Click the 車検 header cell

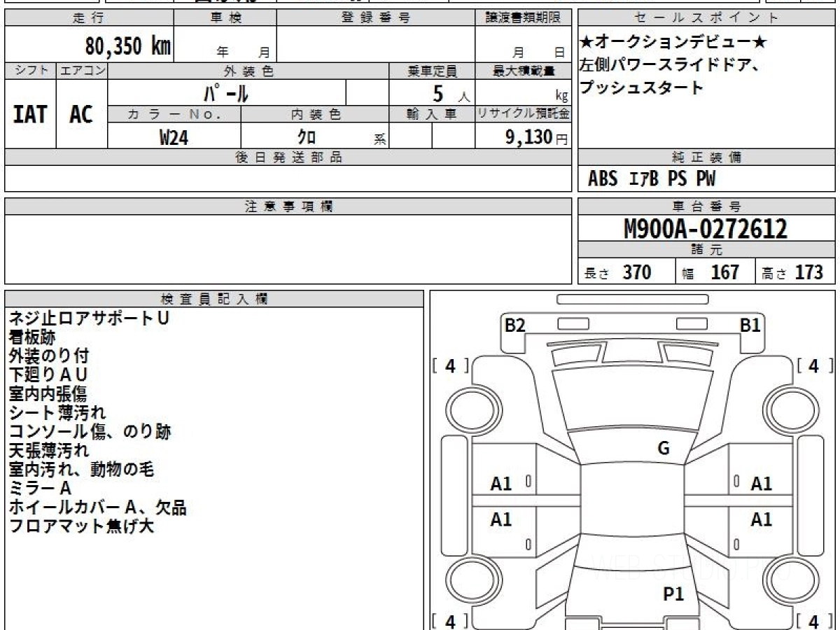pyautogui.click(x=225, y=18)
